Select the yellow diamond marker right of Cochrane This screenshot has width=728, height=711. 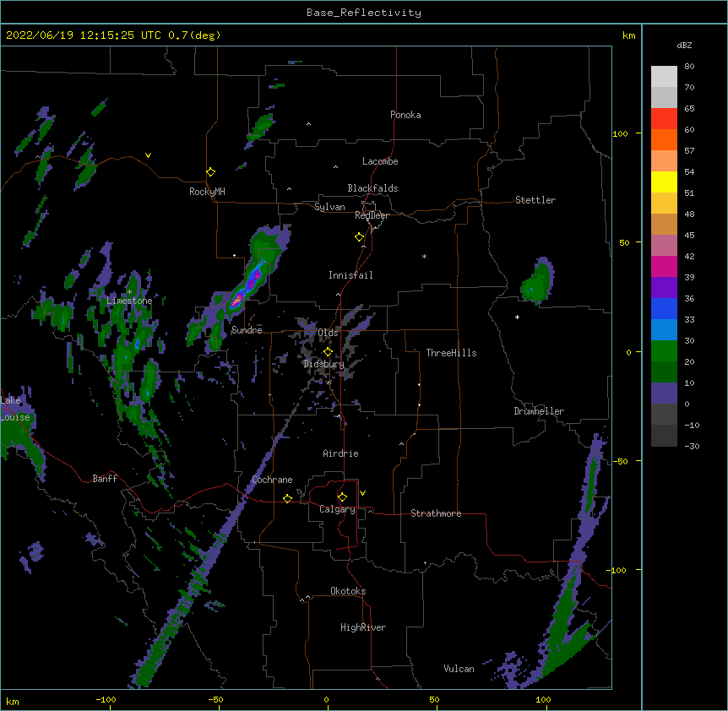[x=287, y=498]
